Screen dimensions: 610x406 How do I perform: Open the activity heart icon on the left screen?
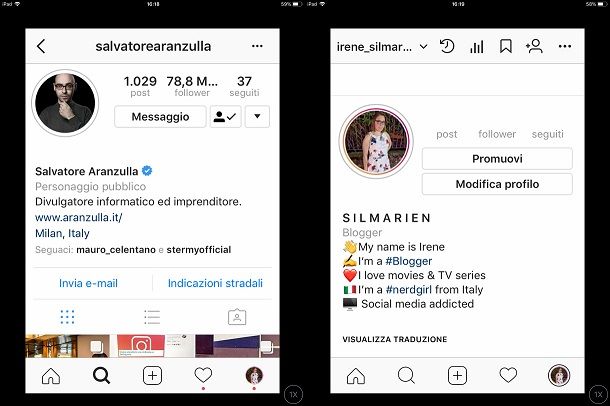(x=203, y=375)
